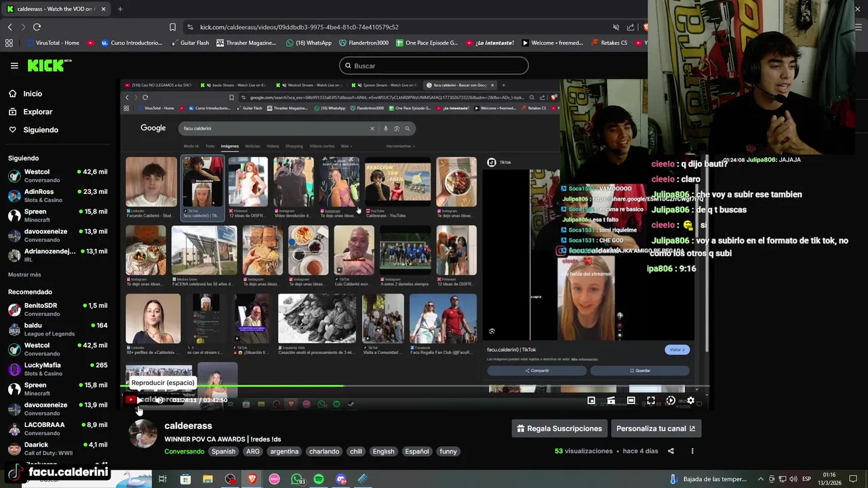Viewport: 868px width, 488px height.
Task: Bookmark this page icon in address bar
Action: coord(172,27)
